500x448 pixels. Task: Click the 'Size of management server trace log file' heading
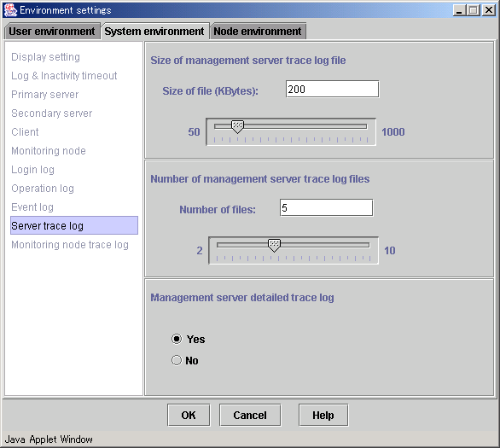pyautogui.click(x=248, y=61)
